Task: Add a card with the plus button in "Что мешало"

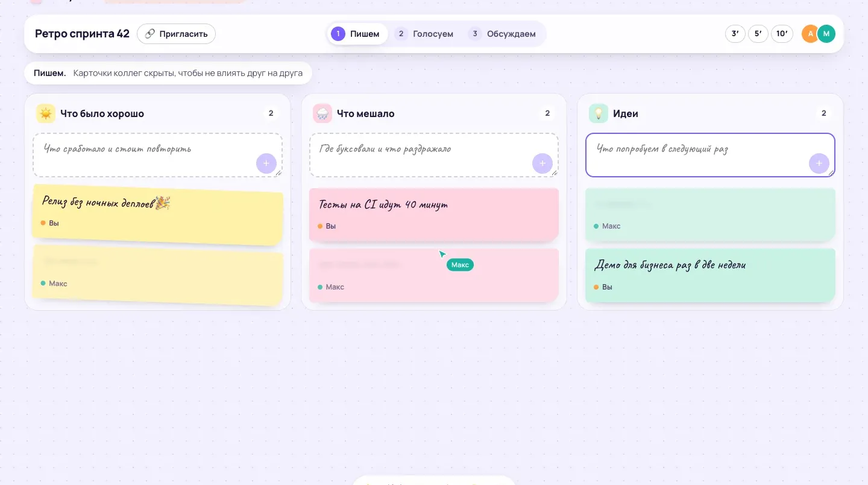Action: pyautogui.click(x=542, y=163)
